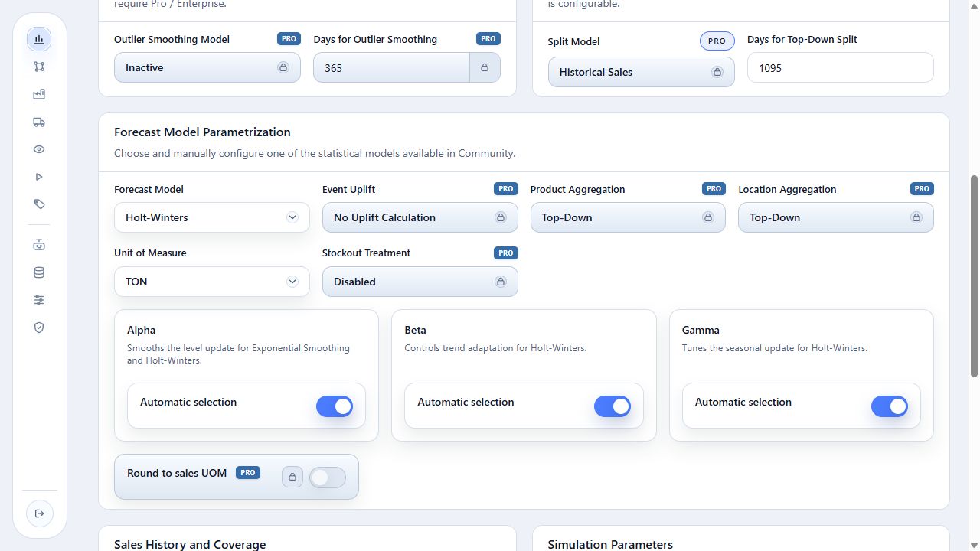
Task: Open the factory production sidebar icon
Action: [39, 94]
